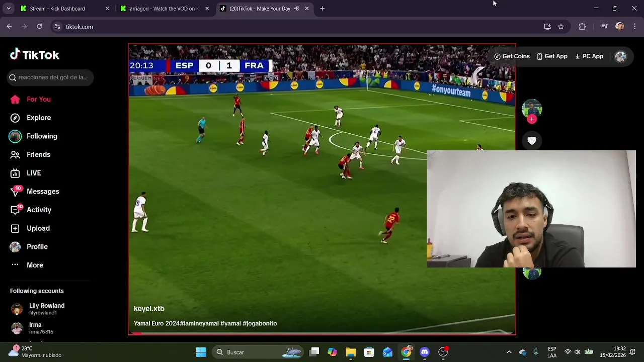Like the video with the heart icon
This screenshot has width=644, height=362.
click(x=532, y=141)
